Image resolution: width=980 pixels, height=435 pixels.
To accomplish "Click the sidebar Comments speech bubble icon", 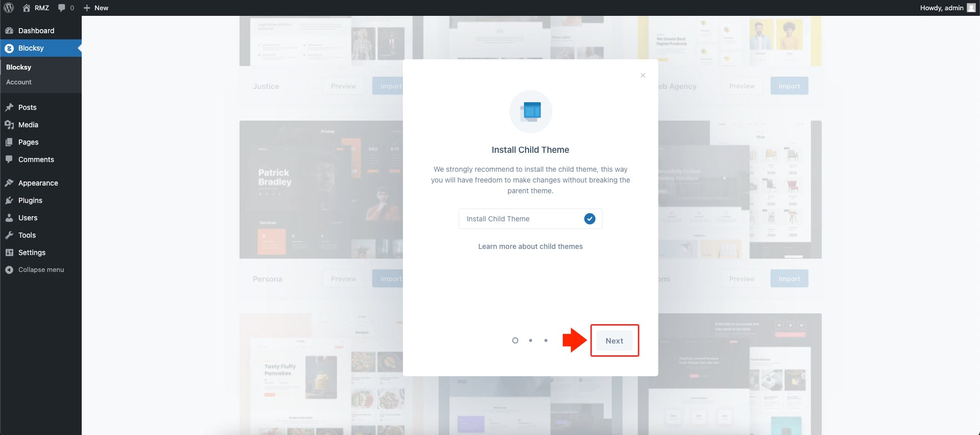I will point(9,159).
